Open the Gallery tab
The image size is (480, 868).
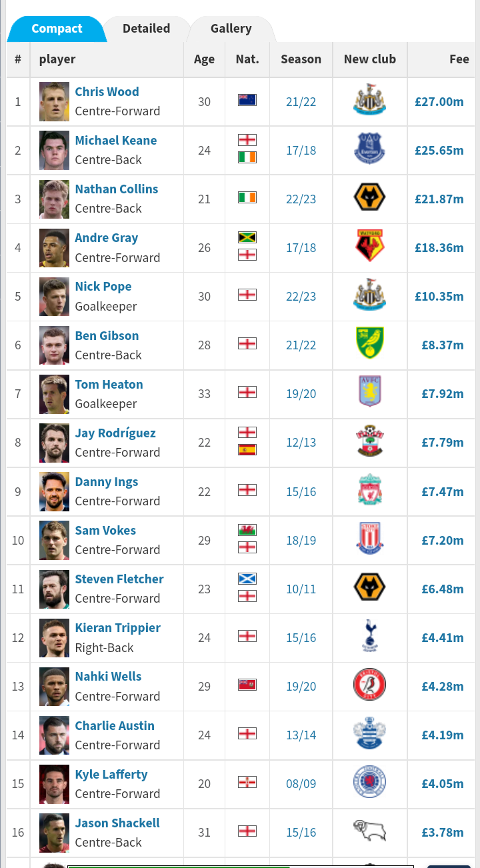point(231,29)
